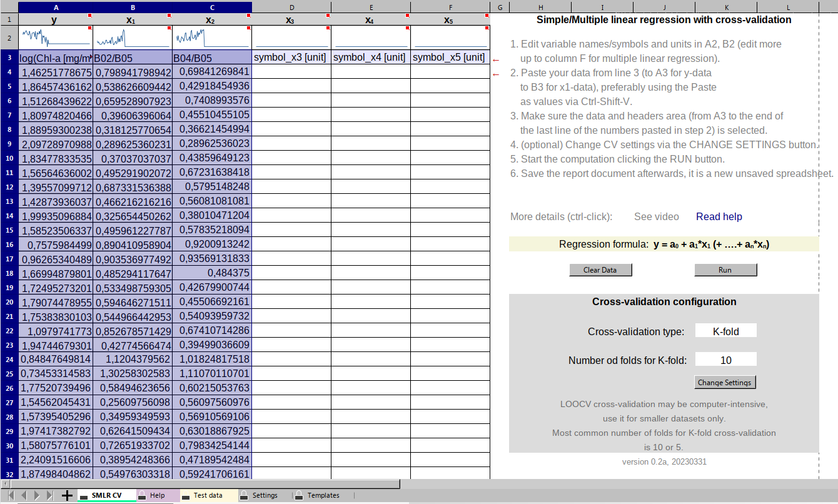This screenshot has height=504, width=838.
Task: Select cell with value 0,25609756098
Action: coord(133,403)
